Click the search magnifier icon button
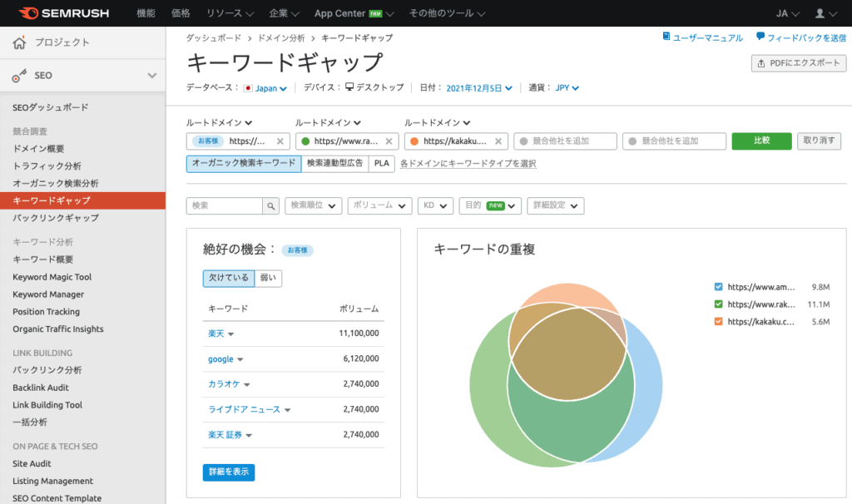852x504 pixels. click(270, 205)
